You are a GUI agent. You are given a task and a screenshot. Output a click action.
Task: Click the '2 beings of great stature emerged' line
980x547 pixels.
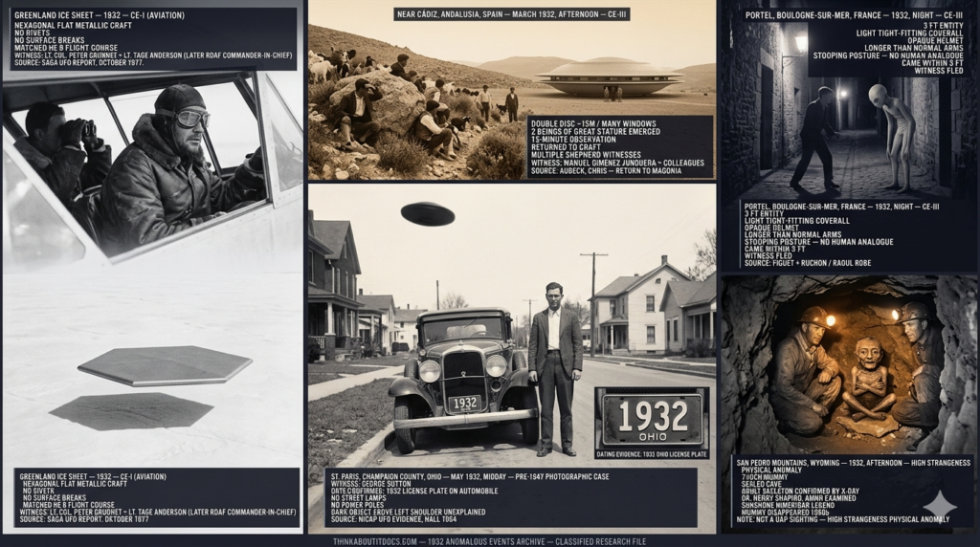point(595,132)
